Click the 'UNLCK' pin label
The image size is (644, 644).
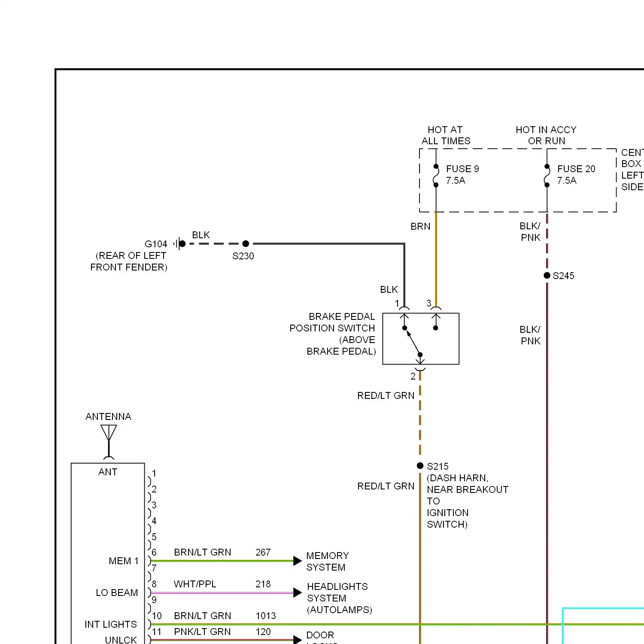click(x=121, y=640)
